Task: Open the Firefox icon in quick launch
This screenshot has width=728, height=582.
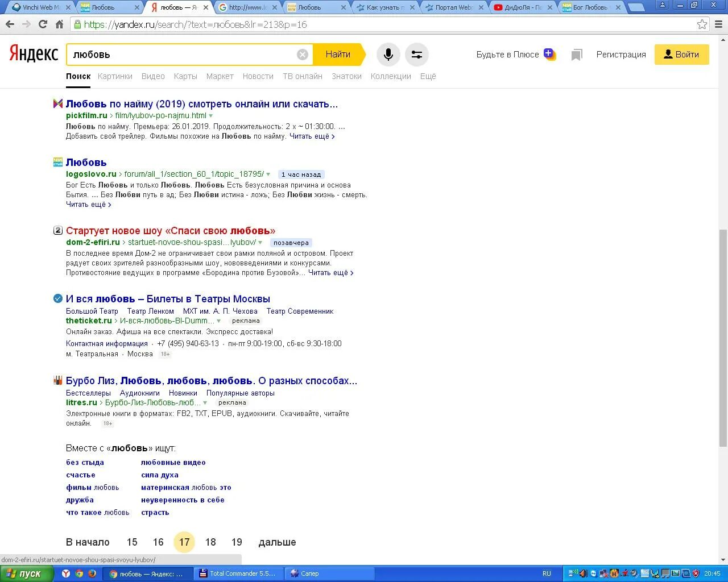Action: point(92,573)
